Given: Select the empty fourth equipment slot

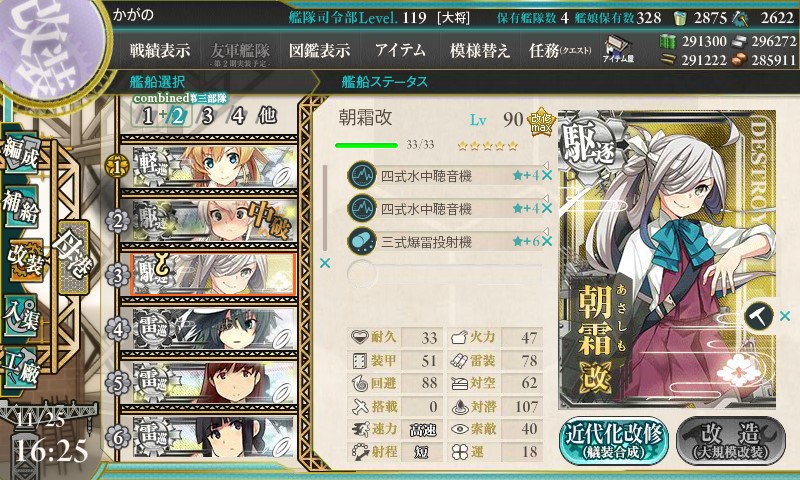Looking at the screenshot, I should 444,274.
